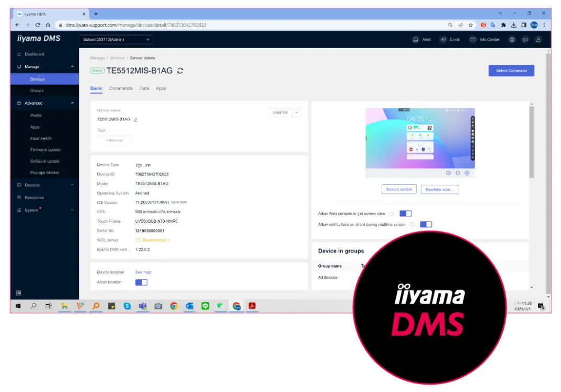The image size is (561, 392).
Task: Collapse sidebar with bottom menu icon
Action: click(19, 293)
